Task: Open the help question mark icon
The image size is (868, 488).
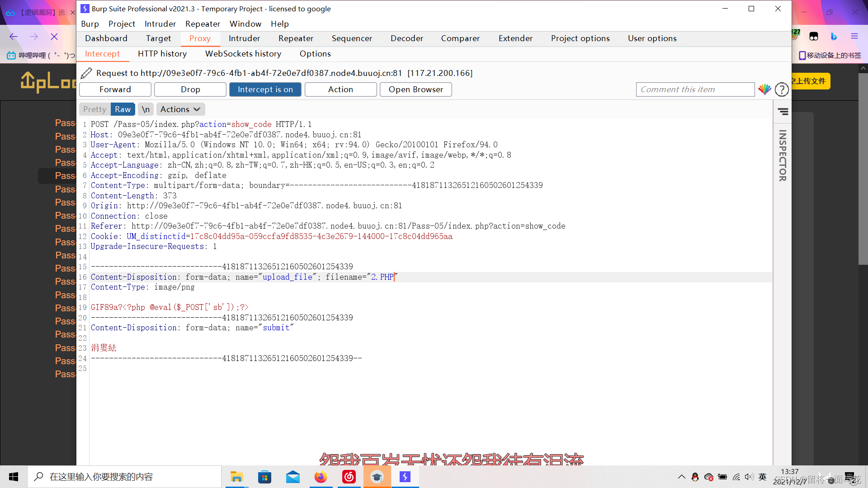Action: click(782, 89)
